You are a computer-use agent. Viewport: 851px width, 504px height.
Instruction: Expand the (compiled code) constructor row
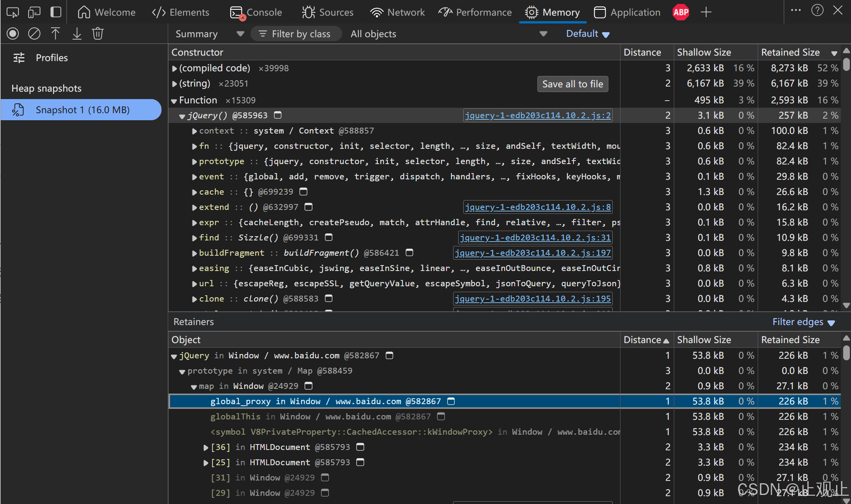(174, 69)
